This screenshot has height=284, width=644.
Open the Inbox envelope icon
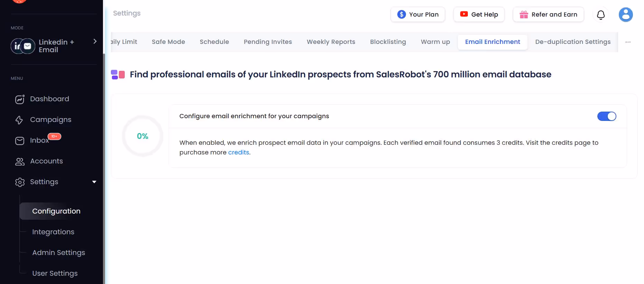[20, 141]
